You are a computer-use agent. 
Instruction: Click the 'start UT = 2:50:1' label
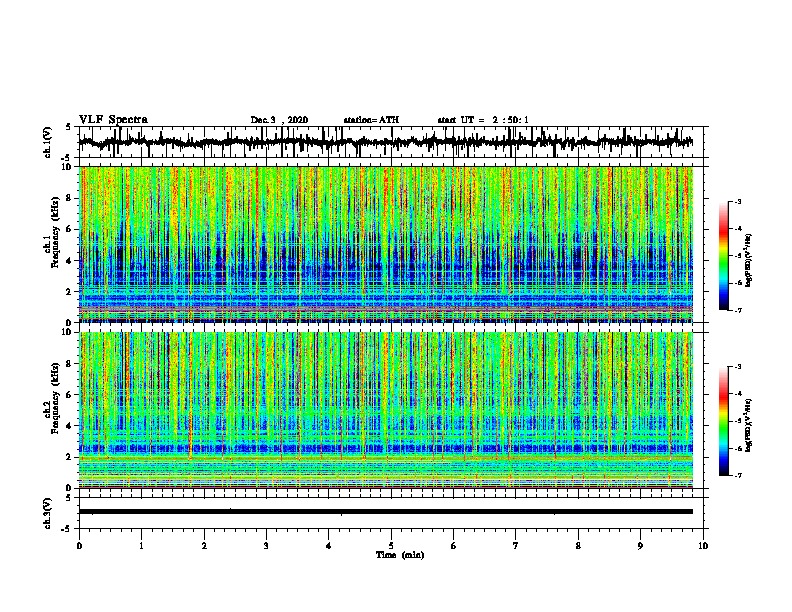(483, 120)
